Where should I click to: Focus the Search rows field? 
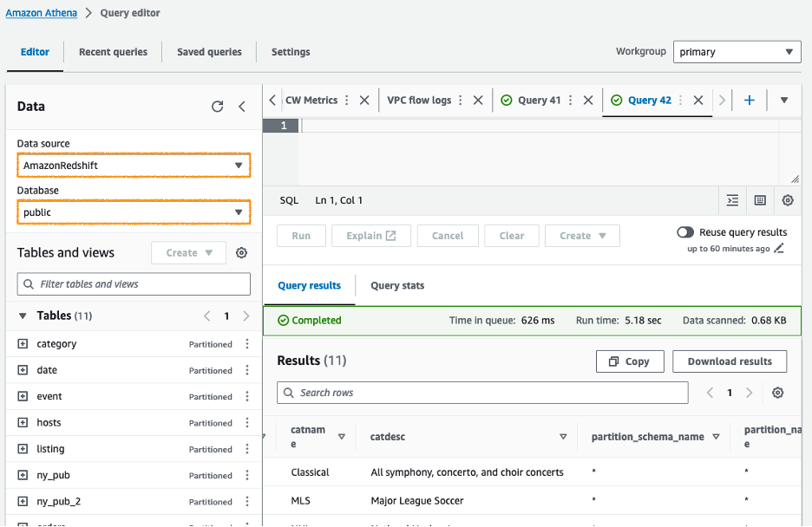(x=482, y=393)
